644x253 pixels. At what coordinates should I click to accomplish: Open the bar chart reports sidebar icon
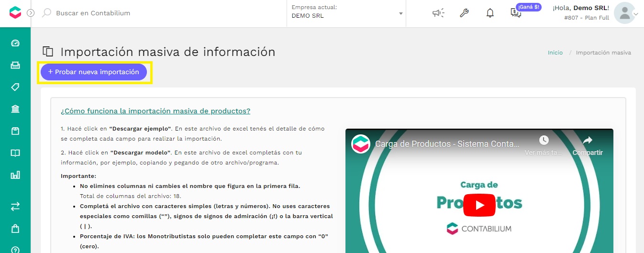click(15, 175)
